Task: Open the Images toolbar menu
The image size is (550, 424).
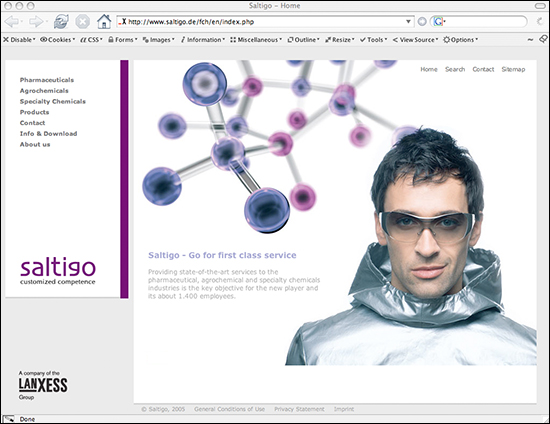Action: click(x=159, y=40)
